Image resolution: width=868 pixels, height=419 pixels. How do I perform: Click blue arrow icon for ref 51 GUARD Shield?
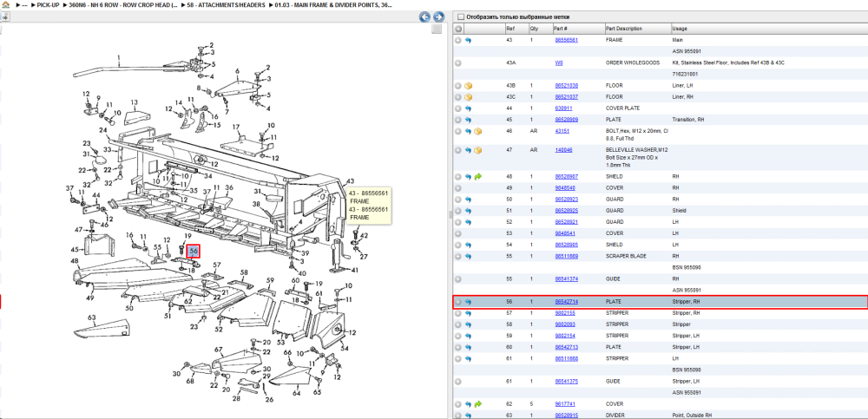point(468,211)
